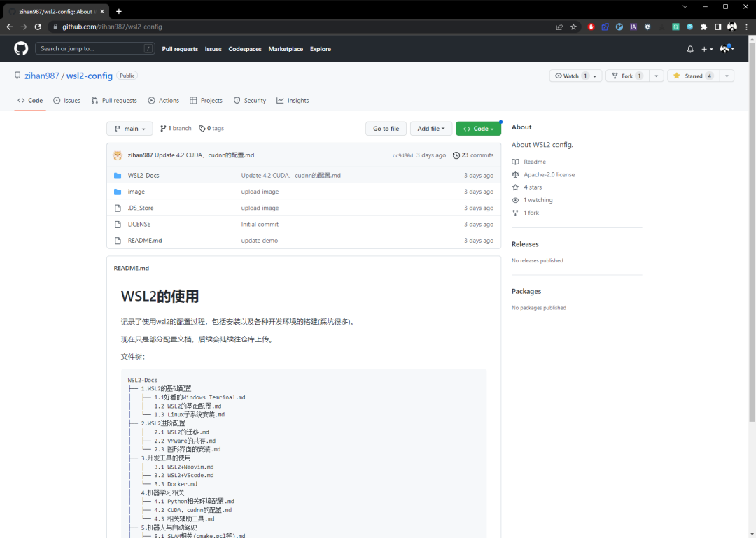Click the page vertical scrollbar
The width and height of the screenshot is (756, 538).
[x=752, y=232]
